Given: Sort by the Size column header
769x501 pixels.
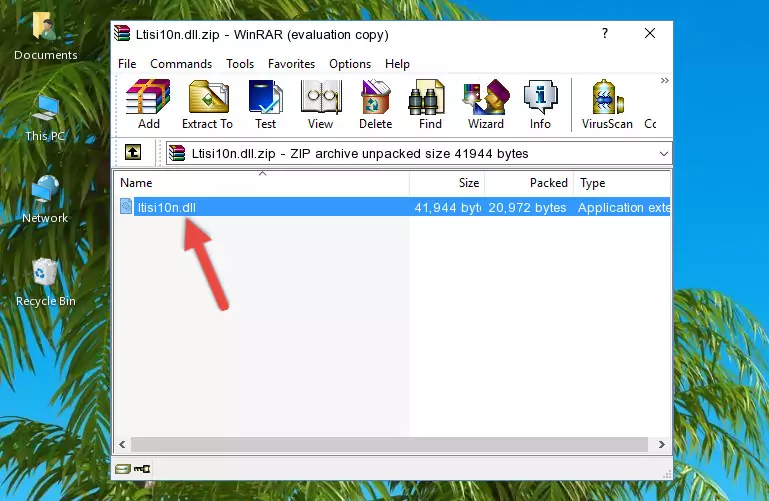Looking at the screenshot, I should pos(447,183).
